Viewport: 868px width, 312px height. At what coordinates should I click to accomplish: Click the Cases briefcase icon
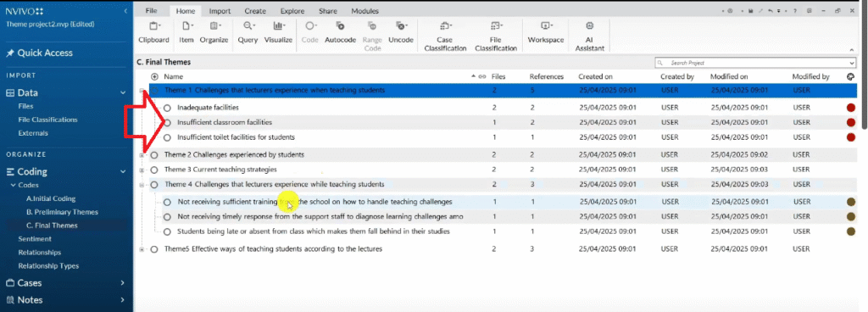coord(10,282)
